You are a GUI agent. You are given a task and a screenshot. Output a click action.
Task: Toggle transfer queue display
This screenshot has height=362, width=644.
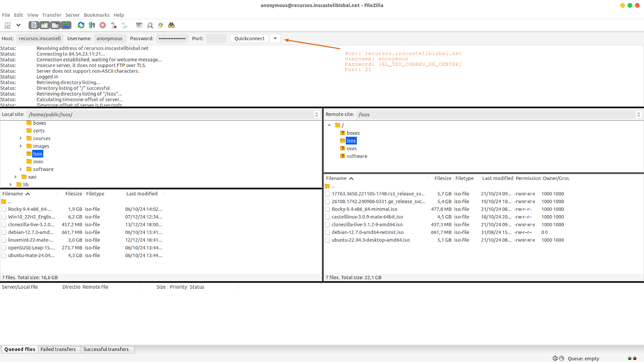tap(66, 25)
